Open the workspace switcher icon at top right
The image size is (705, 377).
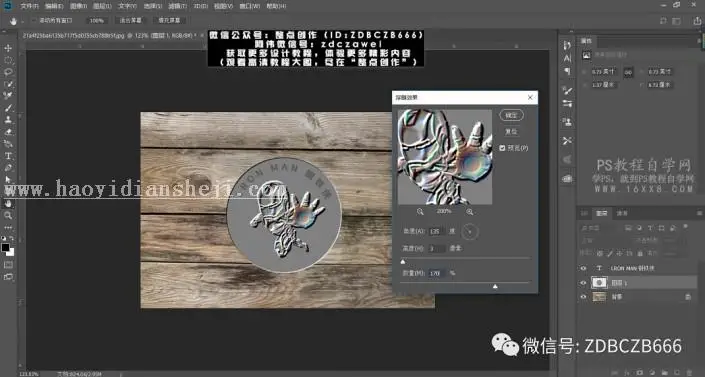(x=676, y=21)
